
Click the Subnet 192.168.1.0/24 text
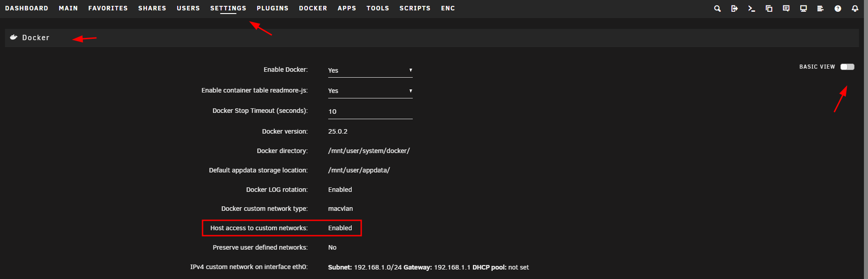pyautogui.click(x=365, y=267)
